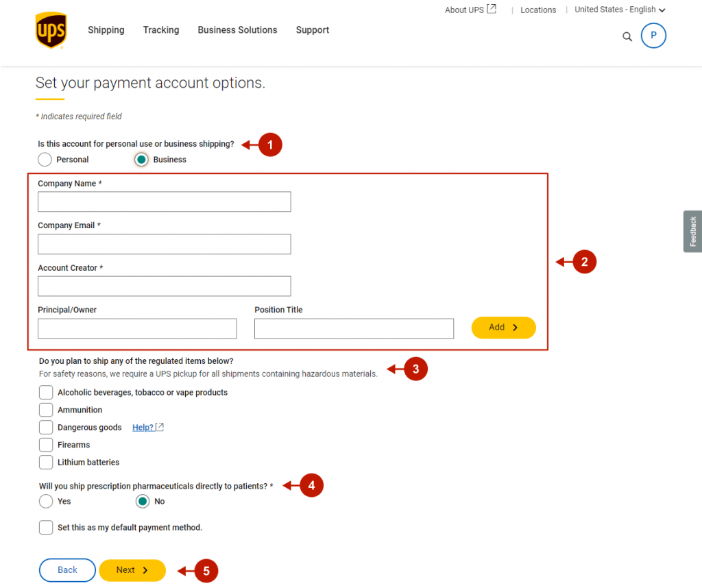
Task: Click the Add button for Principal/Owner
Action: click(x=503, y=328)
